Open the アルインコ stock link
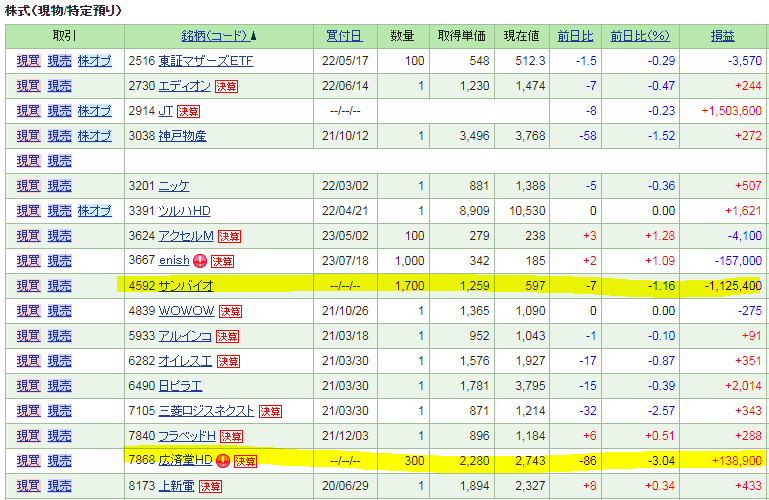This screenshot has height=500, width=769. point(185,336)
